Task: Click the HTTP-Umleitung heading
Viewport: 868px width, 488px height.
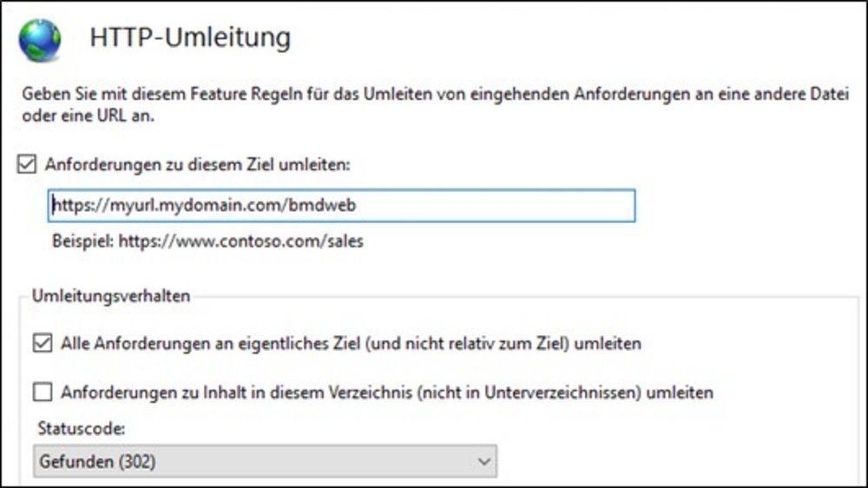Action: click(x=190, y=38)
